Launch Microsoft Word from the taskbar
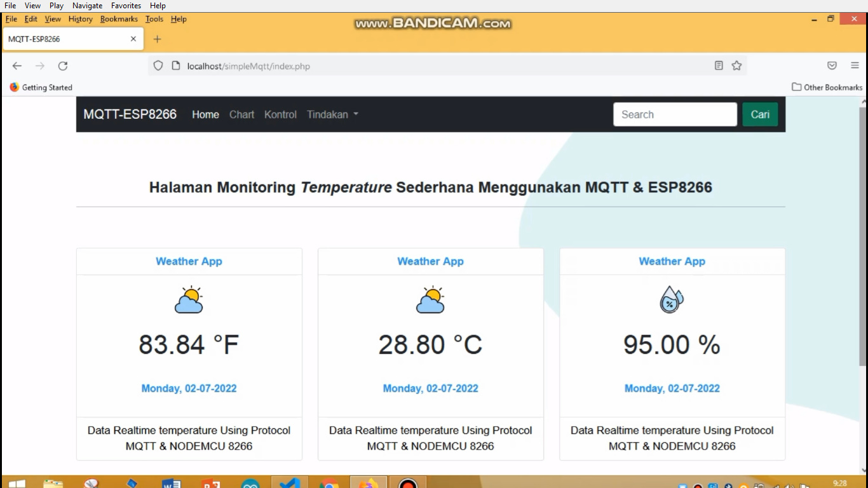868x488 pixels. tap(170, 484)
